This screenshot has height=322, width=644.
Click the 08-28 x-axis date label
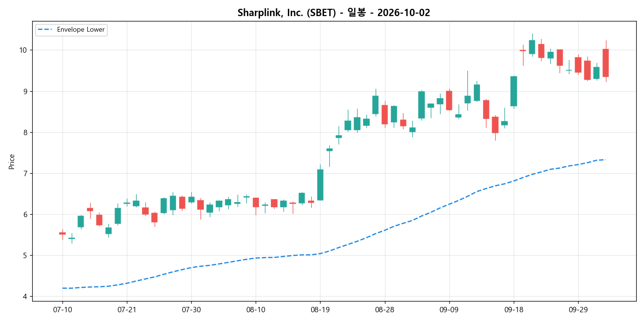point(384,310)
